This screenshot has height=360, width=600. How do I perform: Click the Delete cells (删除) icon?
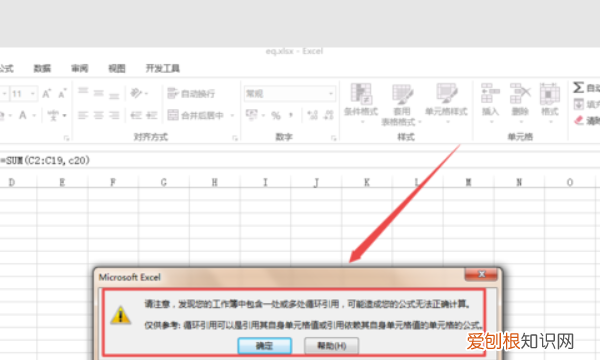(x=520, y=94)
